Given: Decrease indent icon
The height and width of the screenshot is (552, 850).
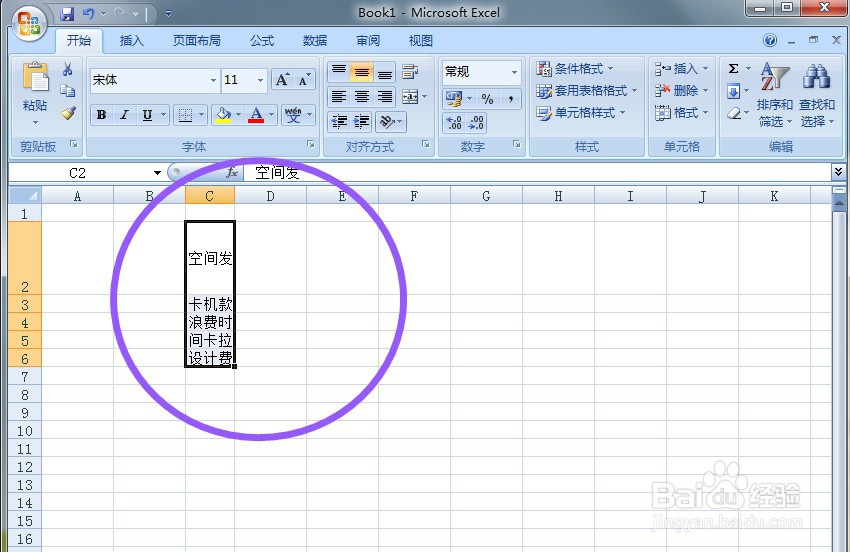Looking at the screenshot, I should [x=339, y=122].
